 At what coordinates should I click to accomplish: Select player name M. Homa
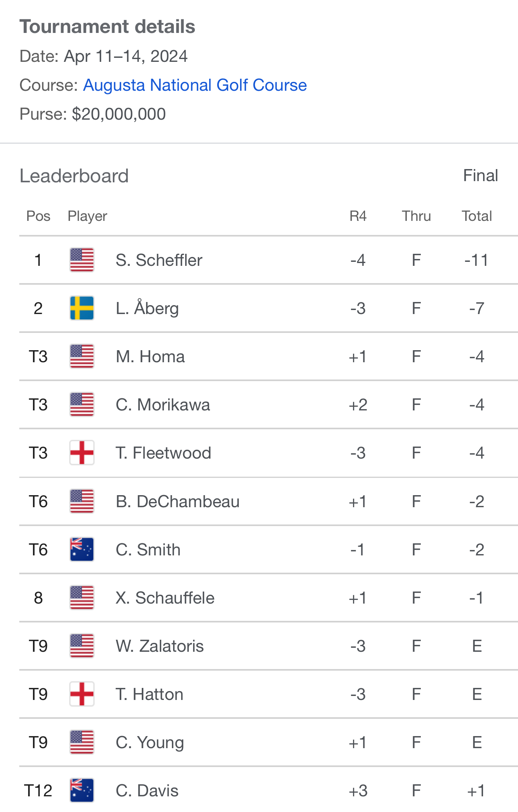[x=150, y=357]
